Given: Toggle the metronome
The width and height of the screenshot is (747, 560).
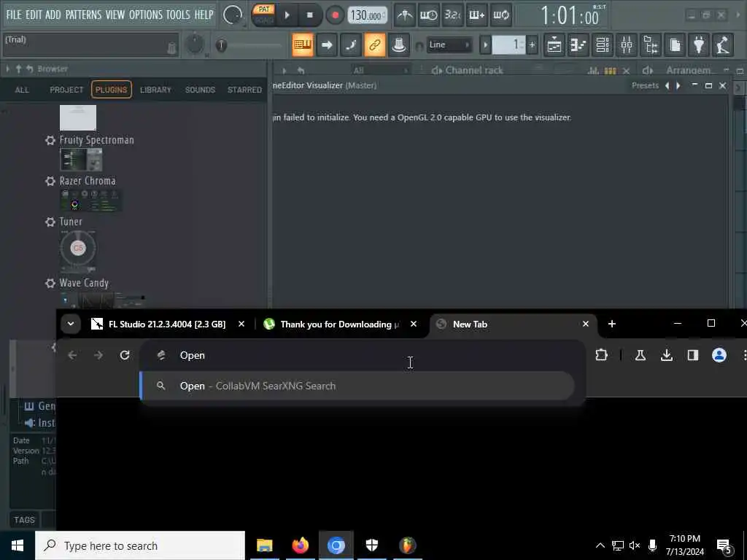Looking at the screenshot, I should (405, 15).
